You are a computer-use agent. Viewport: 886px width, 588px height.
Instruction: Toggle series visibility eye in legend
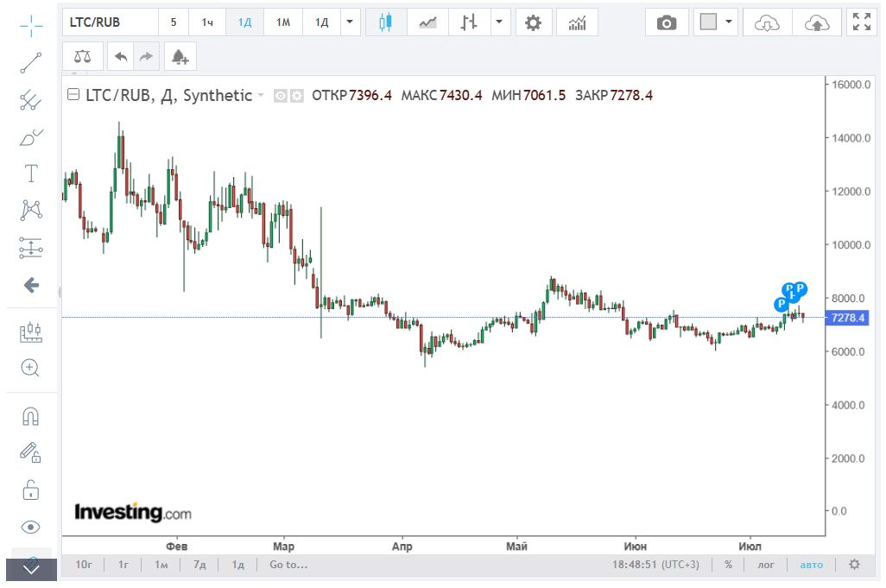[280, 96]
